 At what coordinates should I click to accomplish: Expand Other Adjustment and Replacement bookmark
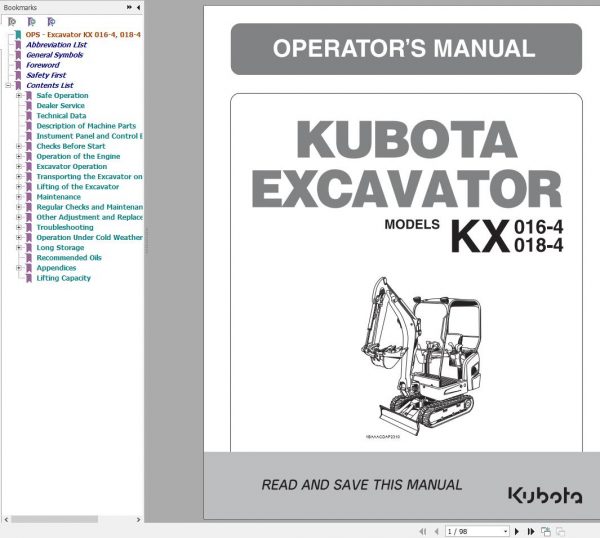pyautogui.click(x=19, y=217)
